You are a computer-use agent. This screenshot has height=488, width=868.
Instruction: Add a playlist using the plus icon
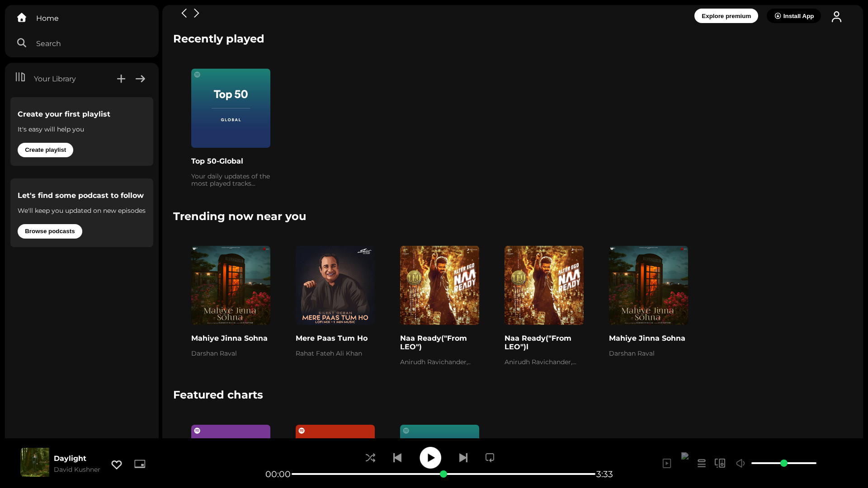[121, 79]
